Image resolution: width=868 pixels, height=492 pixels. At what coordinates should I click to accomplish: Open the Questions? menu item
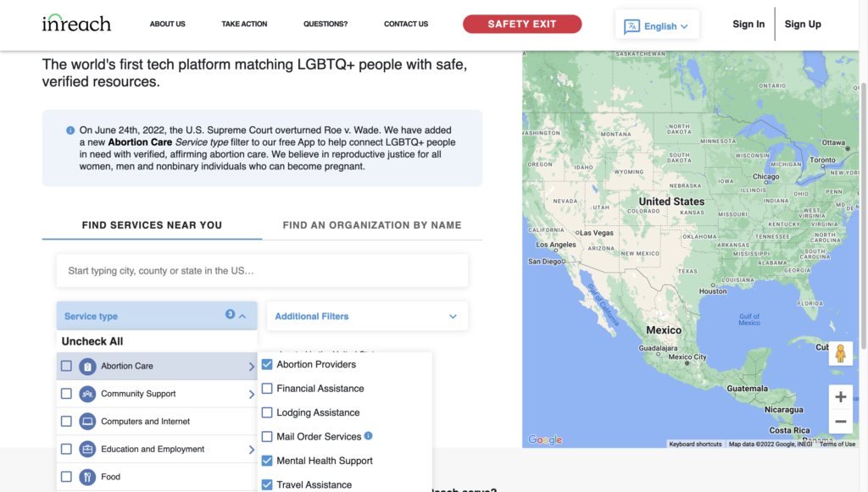coord(325,24)
